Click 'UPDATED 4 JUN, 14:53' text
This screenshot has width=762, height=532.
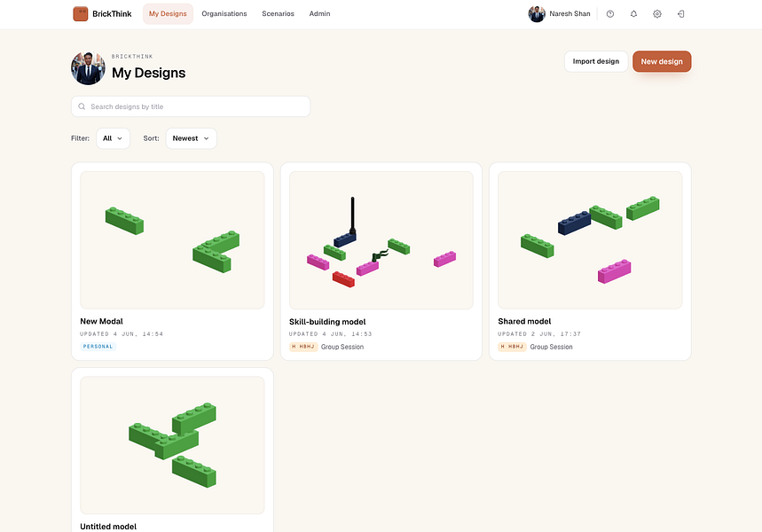pos(331,333)
